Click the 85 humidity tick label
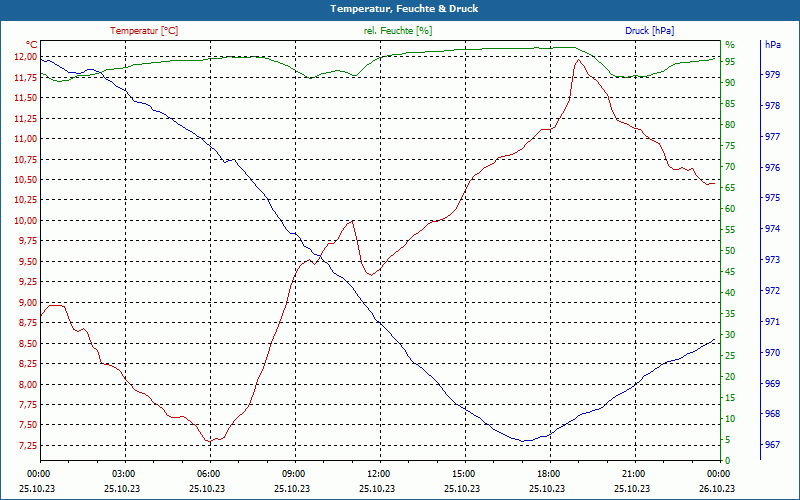This screenshot has width=800, height=500. pyautogui.click(x=730, y=104)
